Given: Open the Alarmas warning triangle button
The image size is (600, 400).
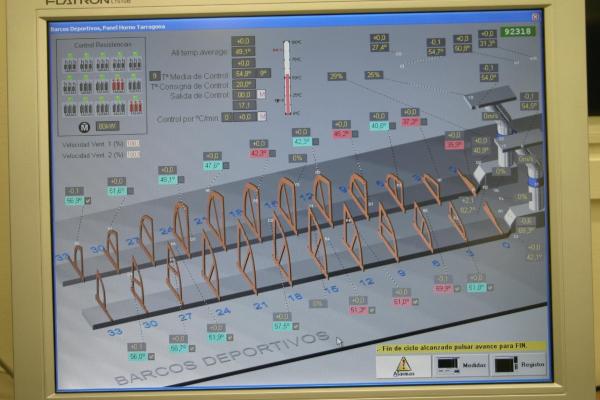Looking at the screenshot, I should tap(402, 365).
